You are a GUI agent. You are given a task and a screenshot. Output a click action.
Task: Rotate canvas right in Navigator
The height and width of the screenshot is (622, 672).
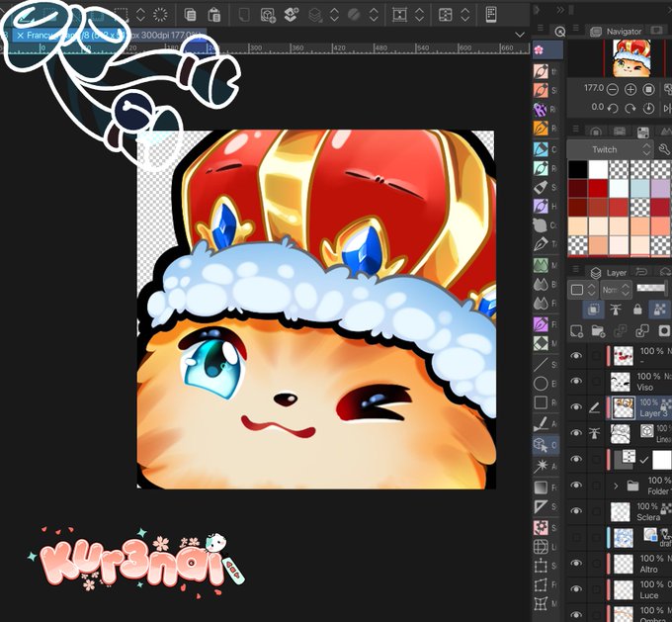point(630,108)
